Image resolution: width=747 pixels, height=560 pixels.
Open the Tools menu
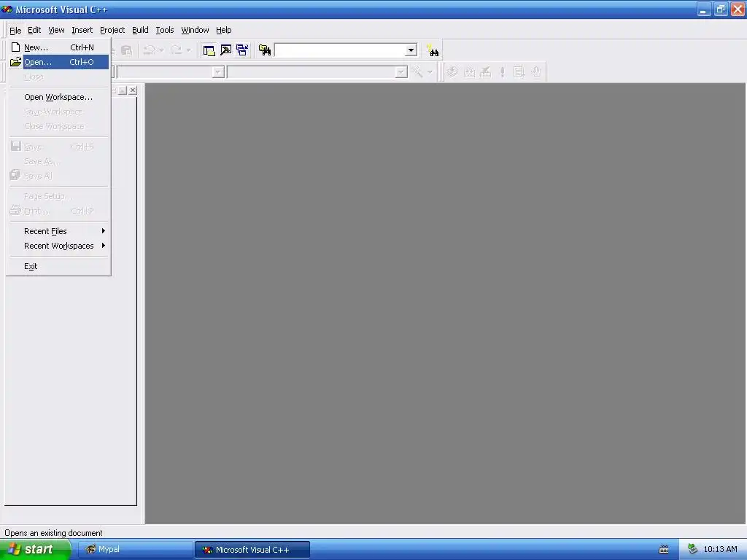165,30
